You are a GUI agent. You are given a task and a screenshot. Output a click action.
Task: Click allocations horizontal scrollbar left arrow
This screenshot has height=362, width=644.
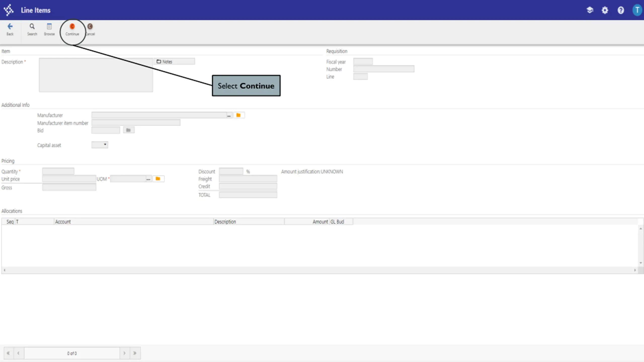[5, 270]
